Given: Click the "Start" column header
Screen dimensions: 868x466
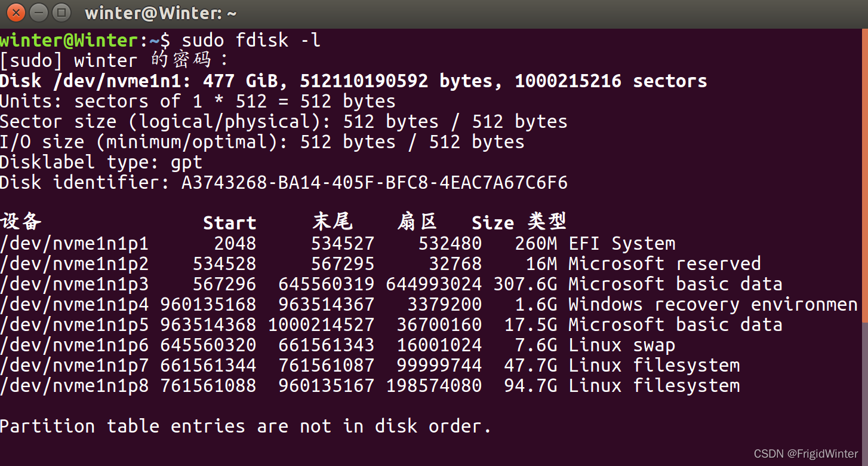Looking at the screenshot, I should (x=229, y=223).
